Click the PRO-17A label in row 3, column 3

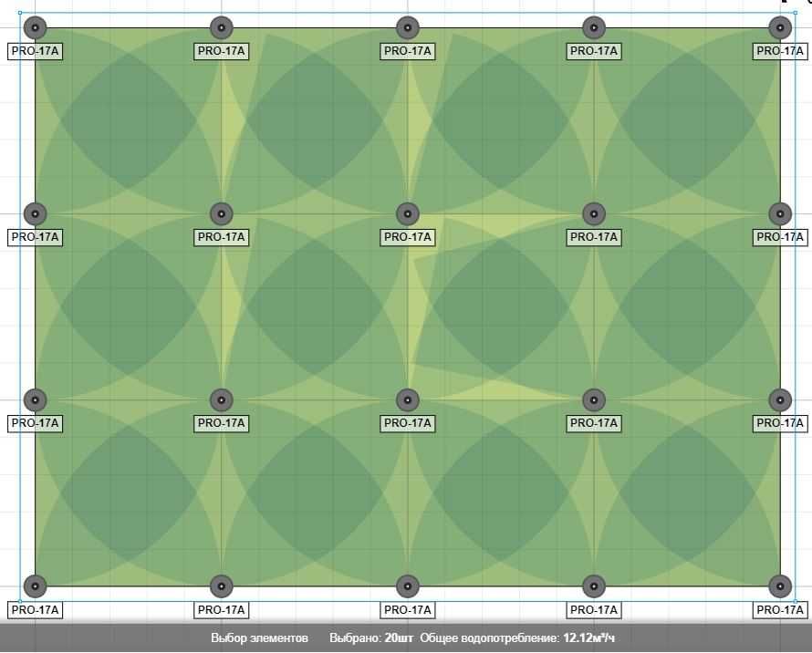coord(408,423)
